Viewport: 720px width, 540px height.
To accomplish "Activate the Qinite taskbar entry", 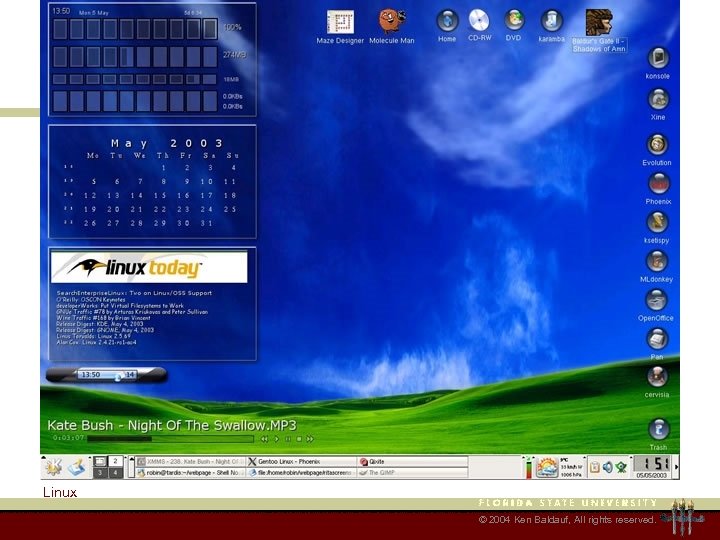I will pyautogui.click(x=412, y=461).
